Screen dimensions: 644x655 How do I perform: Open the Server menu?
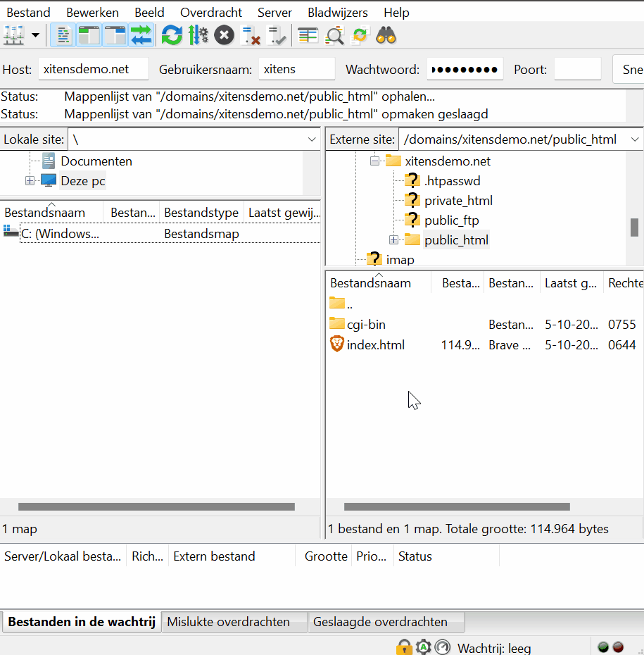(x=274, y=13)
